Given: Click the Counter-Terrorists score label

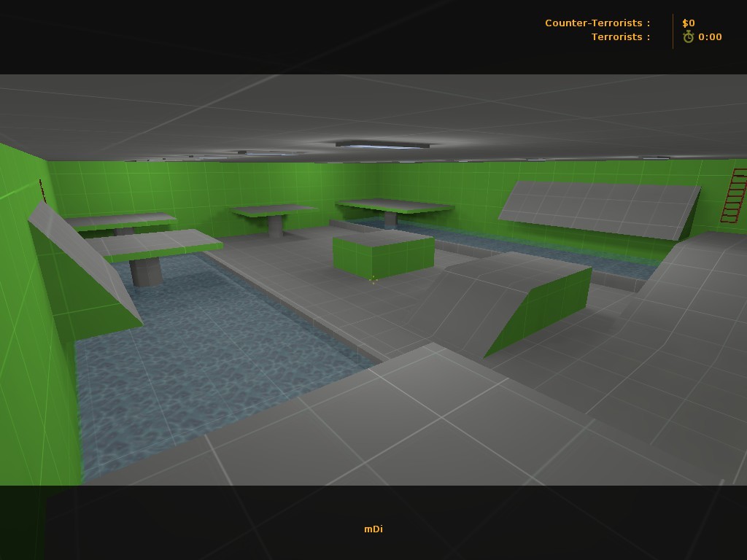Looking at the screenshot, I should point(597,23).
